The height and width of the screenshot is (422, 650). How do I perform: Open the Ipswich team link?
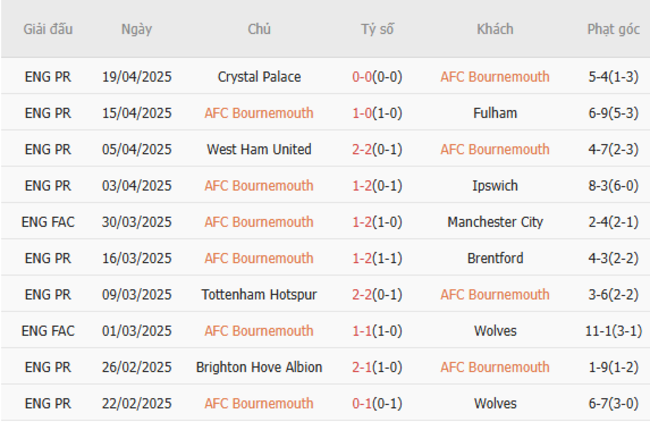coord(495,185)
